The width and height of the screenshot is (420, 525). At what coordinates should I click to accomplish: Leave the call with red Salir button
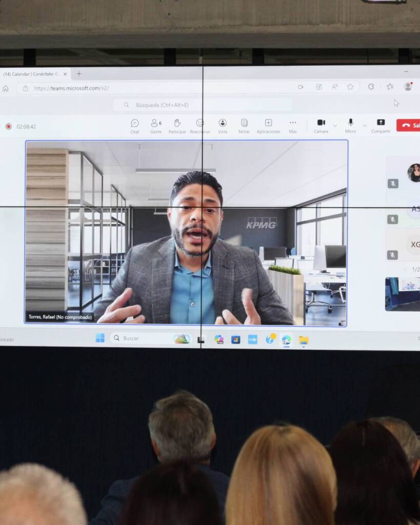pos(409,125)
